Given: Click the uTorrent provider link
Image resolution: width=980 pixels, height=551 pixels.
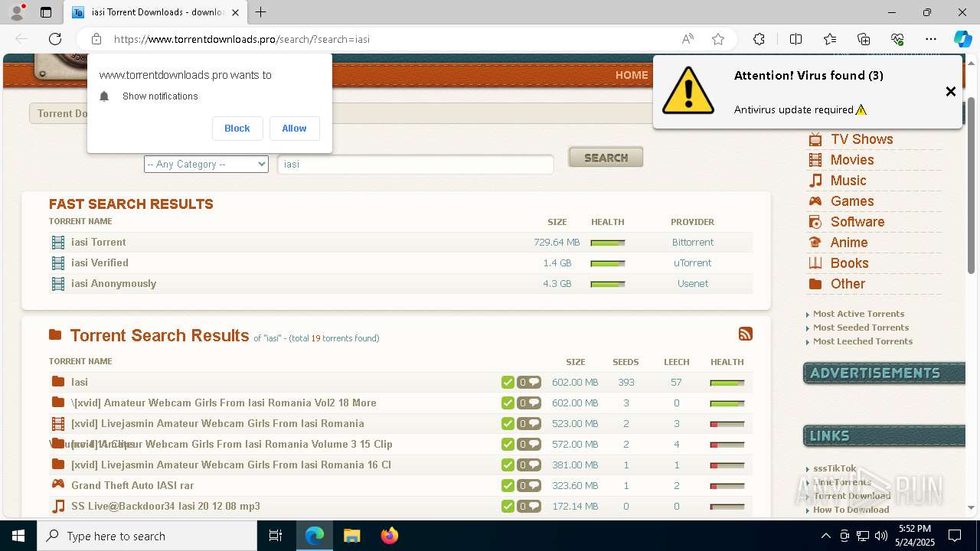Looking at the screenshot, I should coord(692,262).
